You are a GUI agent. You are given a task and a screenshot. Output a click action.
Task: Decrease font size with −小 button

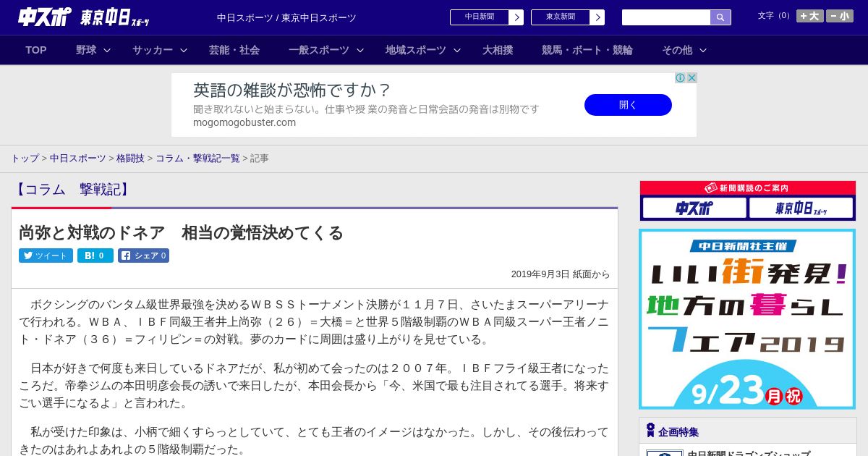click(x=840, y=16)
